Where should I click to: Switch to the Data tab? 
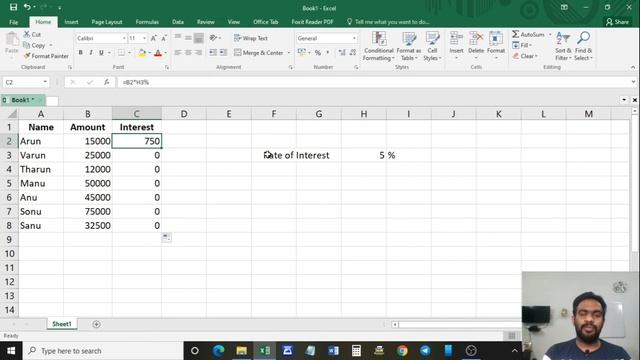[x=178, y=22]
